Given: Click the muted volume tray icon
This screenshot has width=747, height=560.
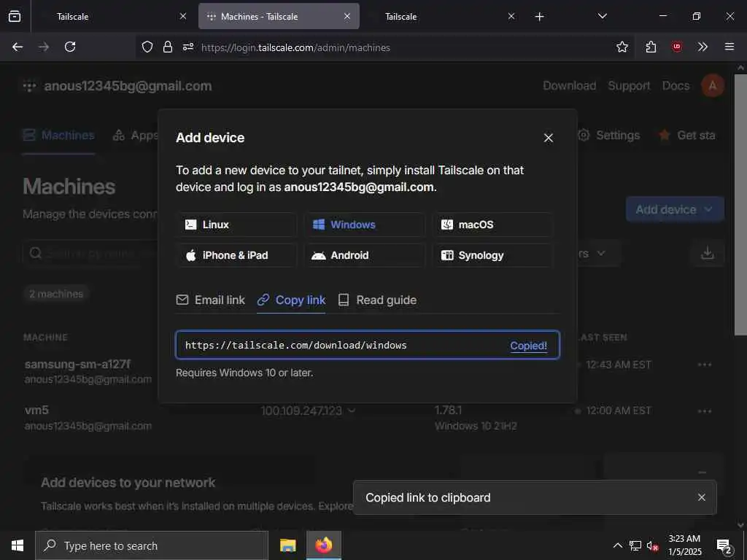Looking at the screenshot, I should (x=652, y=545).
